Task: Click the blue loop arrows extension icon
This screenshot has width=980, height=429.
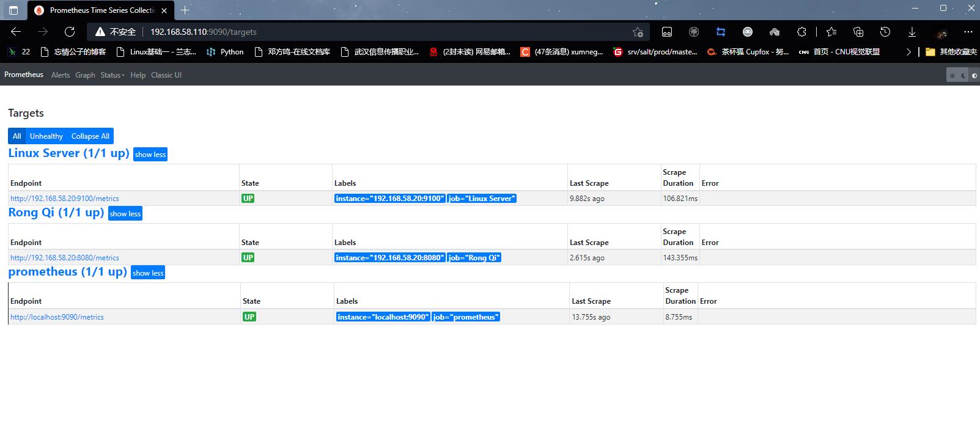Action: coord(721,32)
